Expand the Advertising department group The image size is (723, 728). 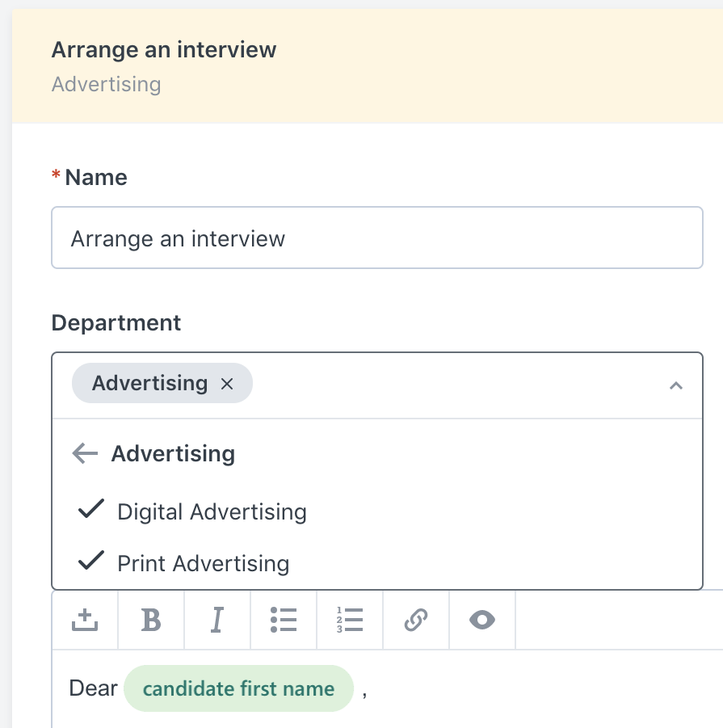point(172,453)
